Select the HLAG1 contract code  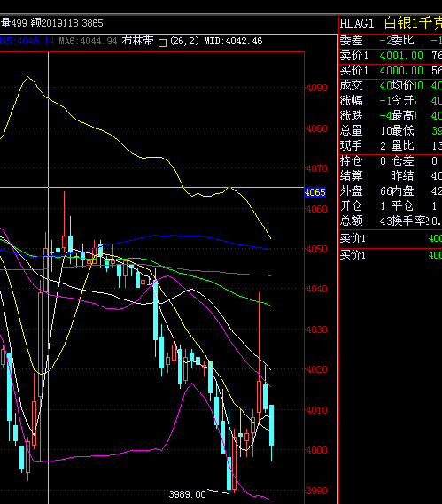(357, 24)
